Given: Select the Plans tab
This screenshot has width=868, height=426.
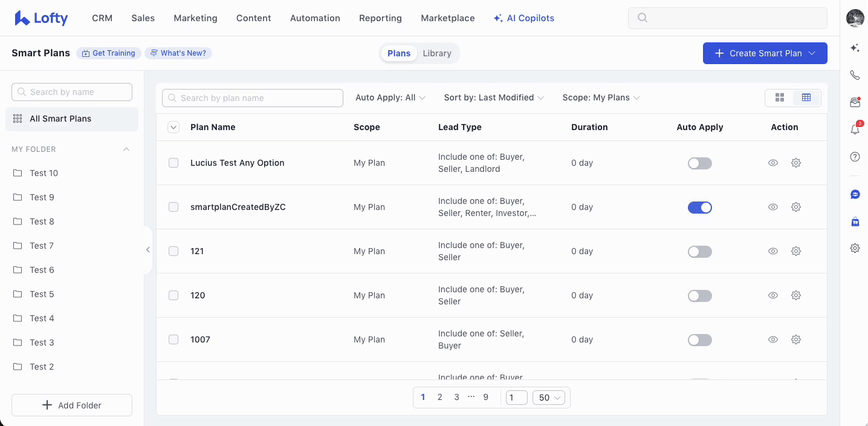Looking at the screenshot, I should pyautogui.click(x=399, y=53).
